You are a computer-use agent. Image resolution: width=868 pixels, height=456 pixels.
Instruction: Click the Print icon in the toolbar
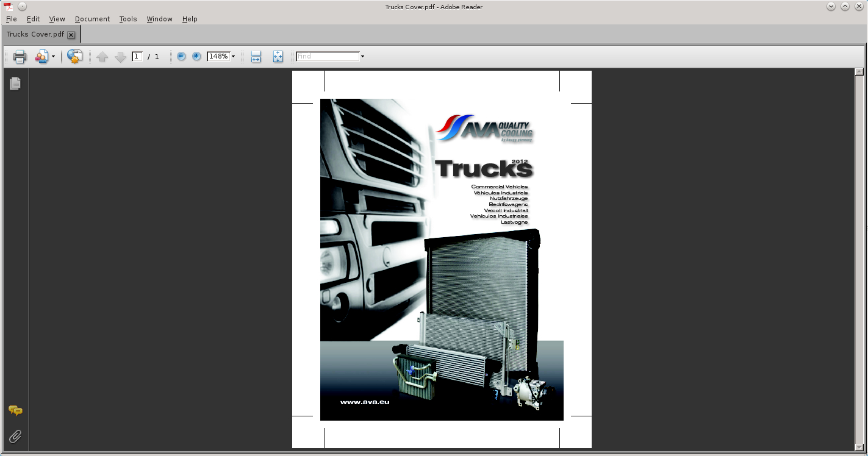(x=20, y=57)
